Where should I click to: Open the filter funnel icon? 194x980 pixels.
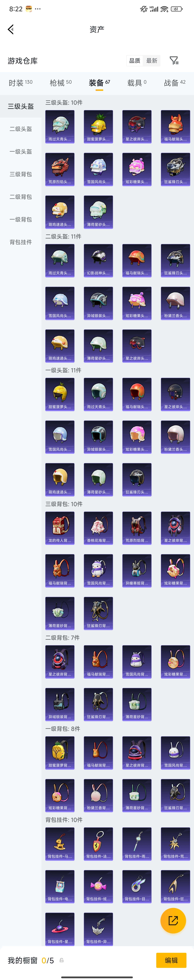pyautogui.click(x=174, y=60)
